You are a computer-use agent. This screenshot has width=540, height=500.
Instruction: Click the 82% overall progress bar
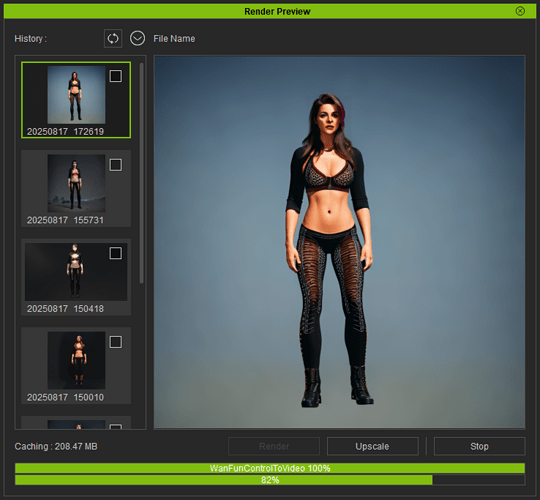point(270,480)
